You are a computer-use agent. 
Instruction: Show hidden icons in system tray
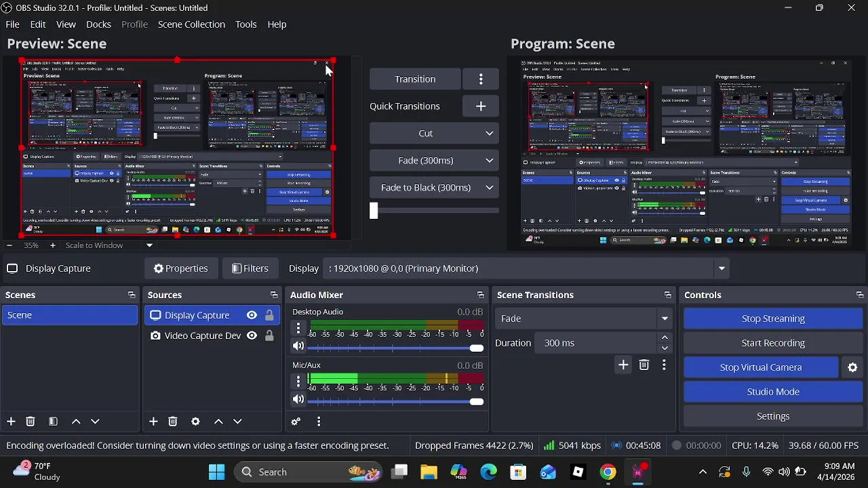coord(703,472)
